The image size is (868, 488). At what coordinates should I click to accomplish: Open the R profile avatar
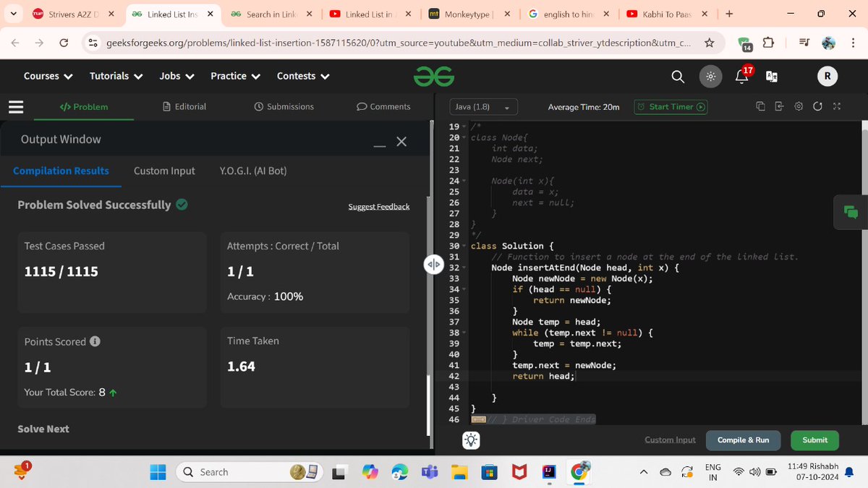(827, 77)
